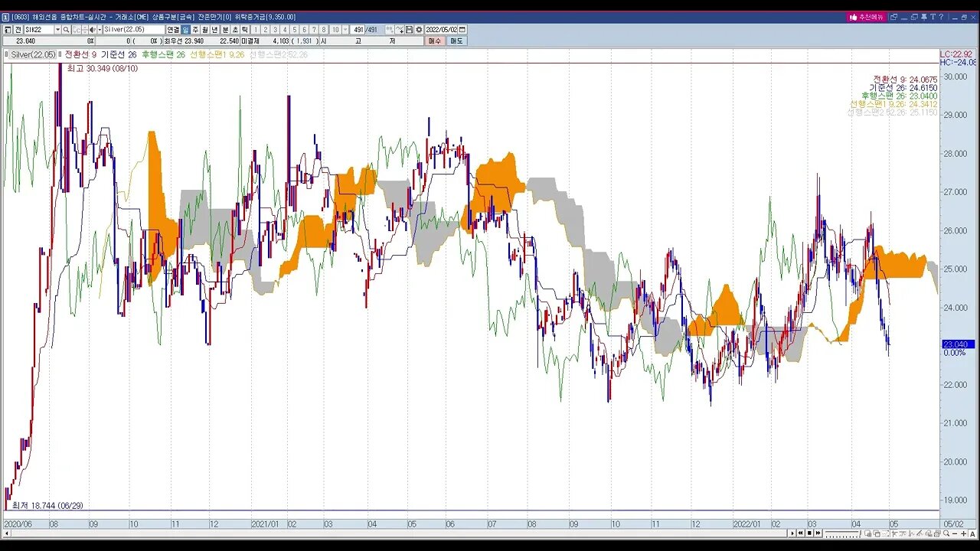Click the T font size icon

[933, 17]
